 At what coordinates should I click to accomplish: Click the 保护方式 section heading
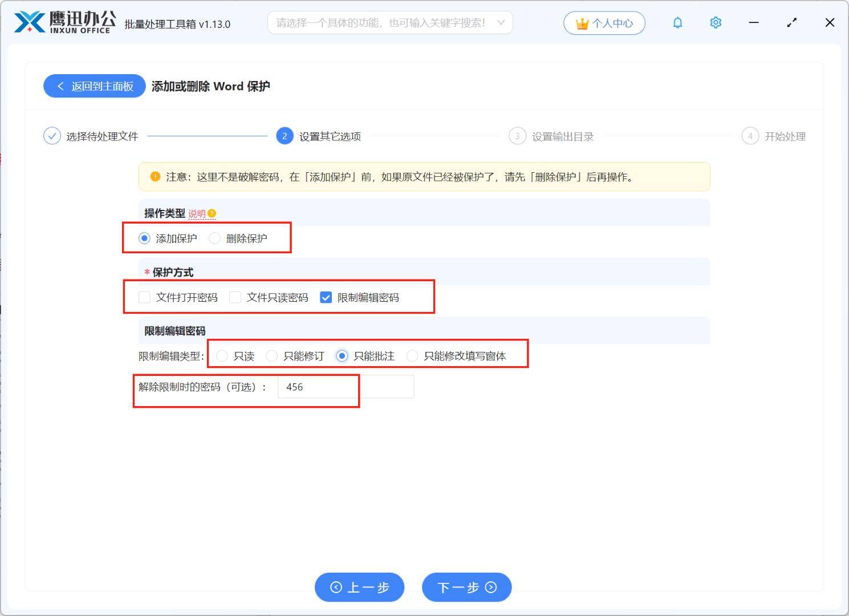click(173, 272)
